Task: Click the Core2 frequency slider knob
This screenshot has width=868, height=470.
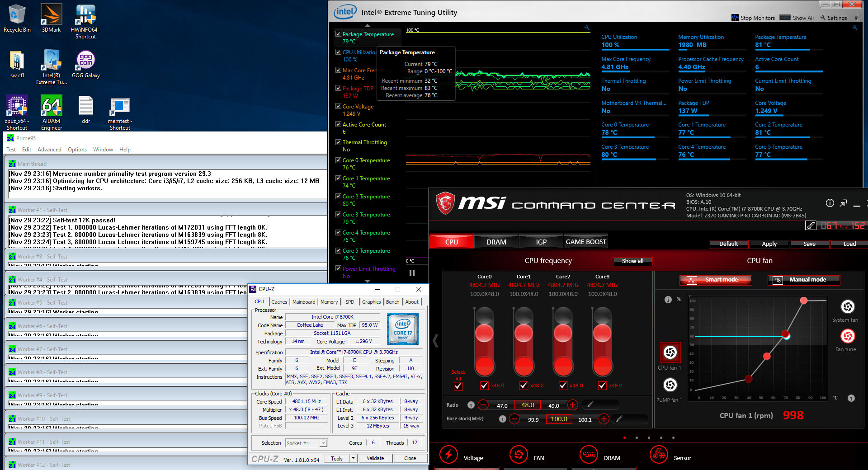Action: [563, 333]
